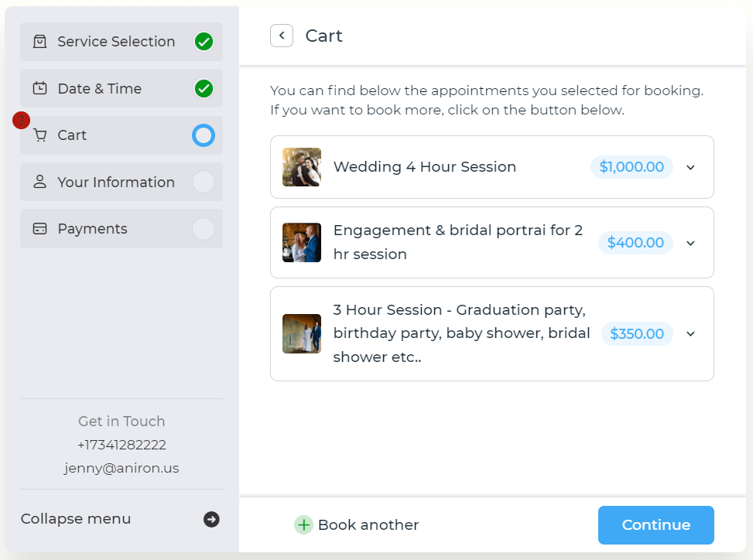The height and width of the screenshot is (560, 753).
Task: Click the green checkmark on Date & Time
Action: click(x=204, y=89)
